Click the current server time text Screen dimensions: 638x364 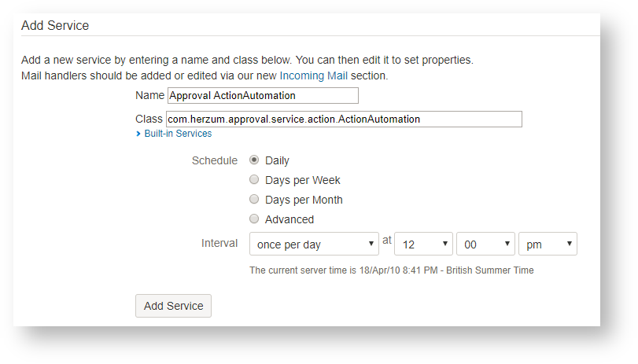click(391, 270)
